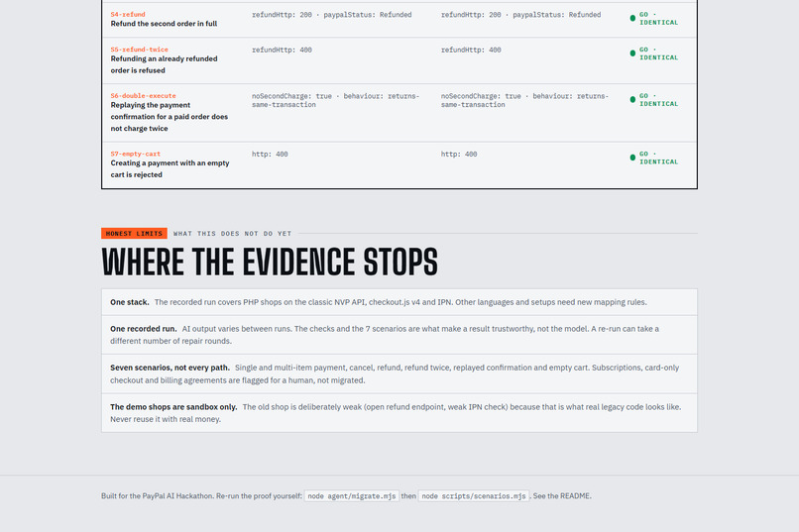Click the 'One stack.' limitation row

[x=399, y=302]
